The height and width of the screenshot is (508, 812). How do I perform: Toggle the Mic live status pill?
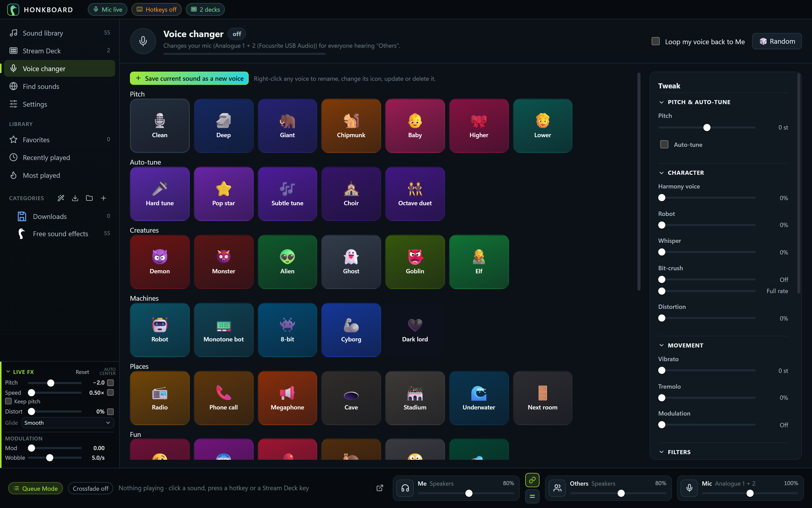coord(108,9)
